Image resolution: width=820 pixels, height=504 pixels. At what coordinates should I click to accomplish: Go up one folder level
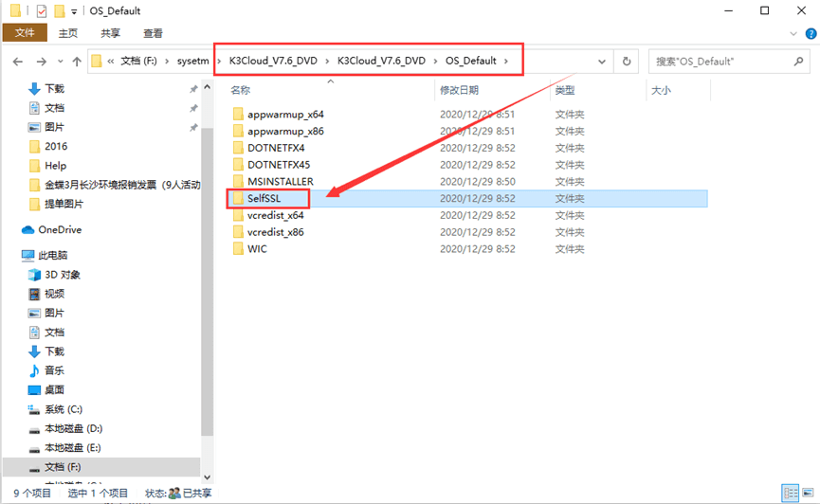77,62
